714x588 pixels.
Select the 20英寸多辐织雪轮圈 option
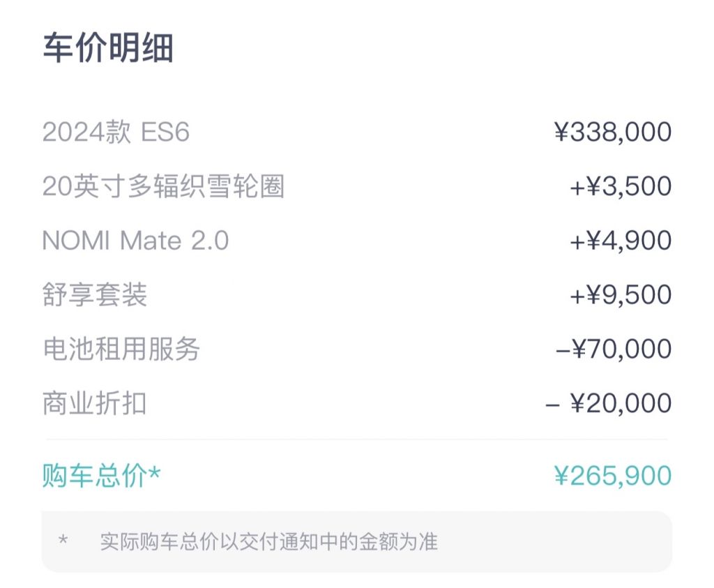coord(163,186)
